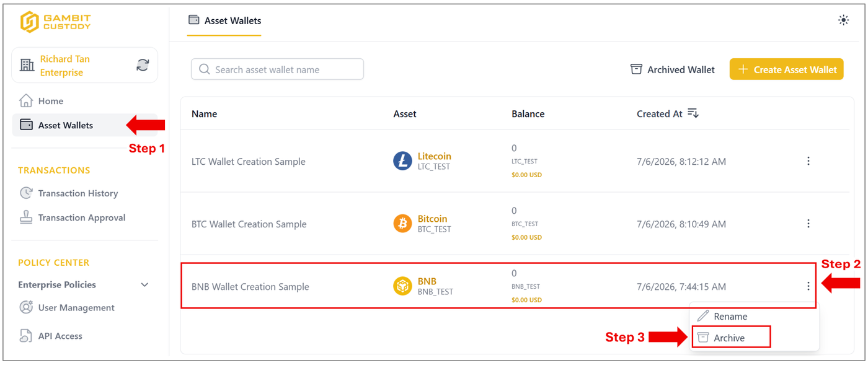Choose Archive from the context menu
Image resolution: width=868 pixels, height=368 pixels.
(731, 338)
